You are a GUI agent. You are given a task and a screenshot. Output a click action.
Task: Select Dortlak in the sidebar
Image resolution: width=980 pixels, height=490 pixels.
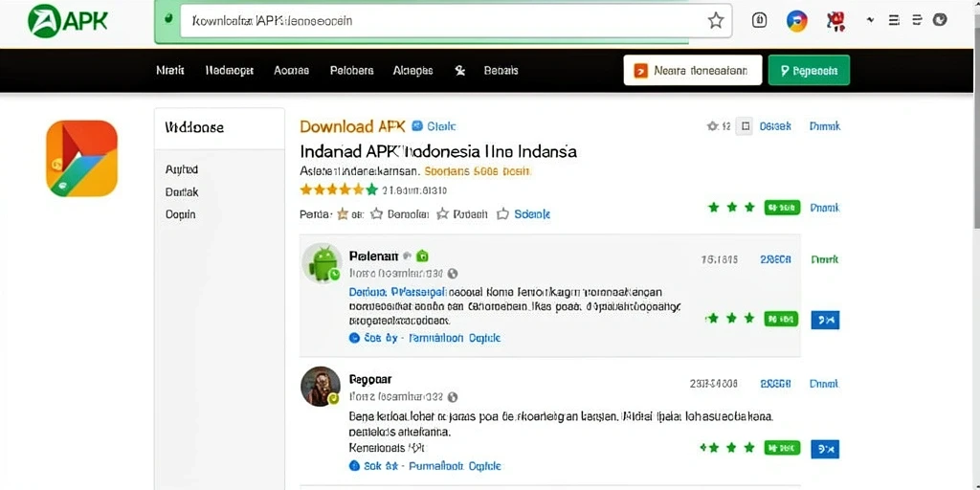pos(182,191)
